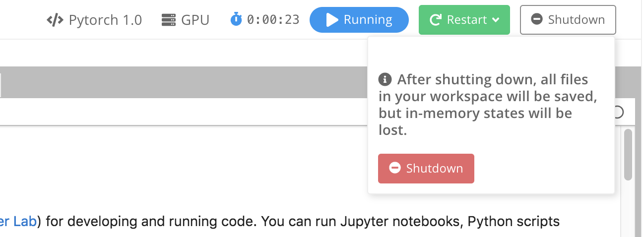Click the code brackets icon beside Pytorch 1.0
Image resolution: width=644 pixels, height=237 pixels.
pos(56,20)
